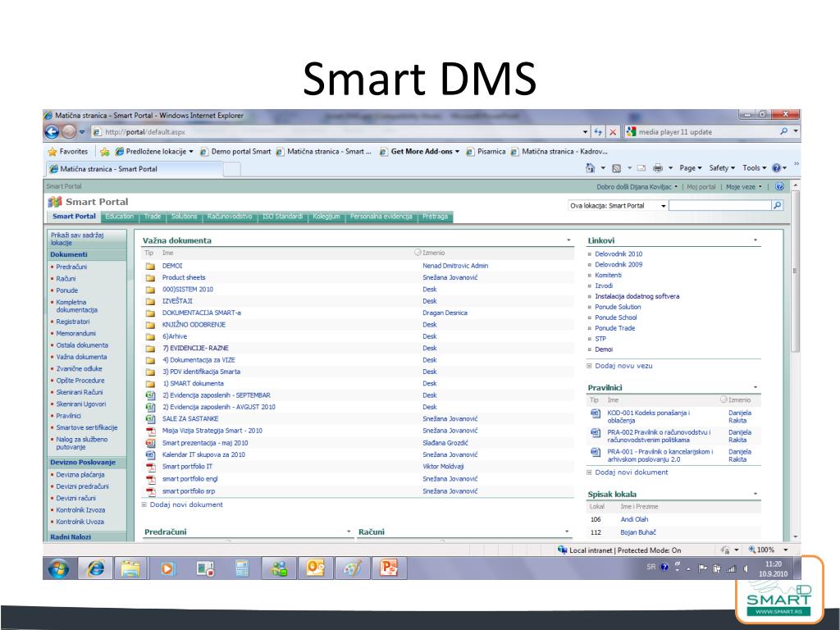
Task: Open the Važna dokumenta web part menu arrow
Action: (568, 240)
